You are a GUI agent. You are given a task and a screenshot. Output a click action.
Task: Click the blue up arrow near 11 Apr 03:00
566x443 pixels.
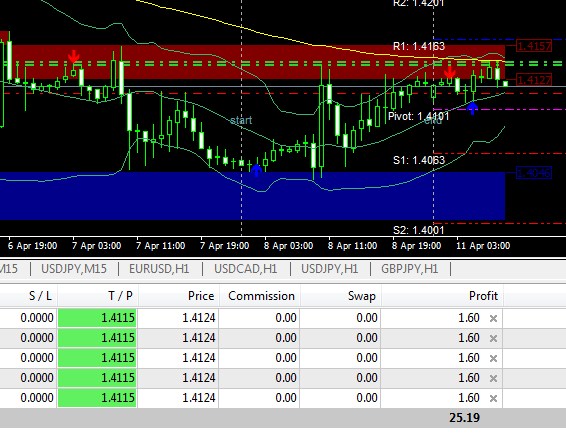coord(473,108)
